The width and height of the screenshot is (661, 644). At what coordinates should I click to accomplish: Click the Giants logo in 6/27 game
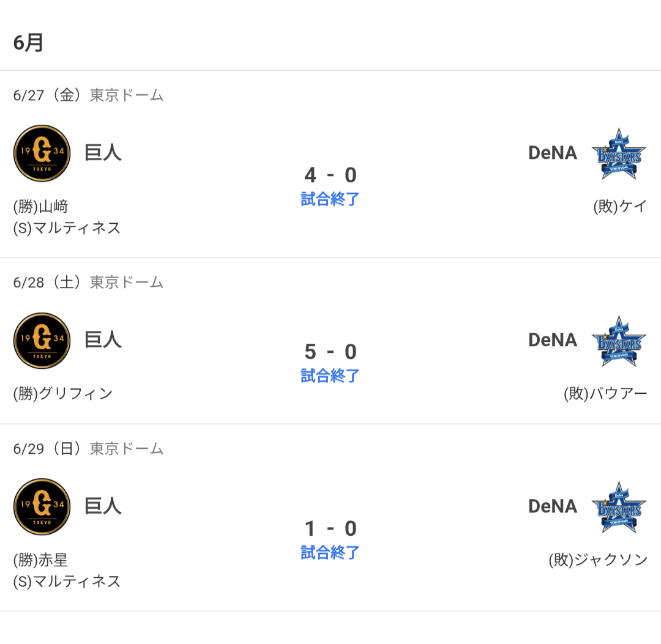(x=42, y=154)
